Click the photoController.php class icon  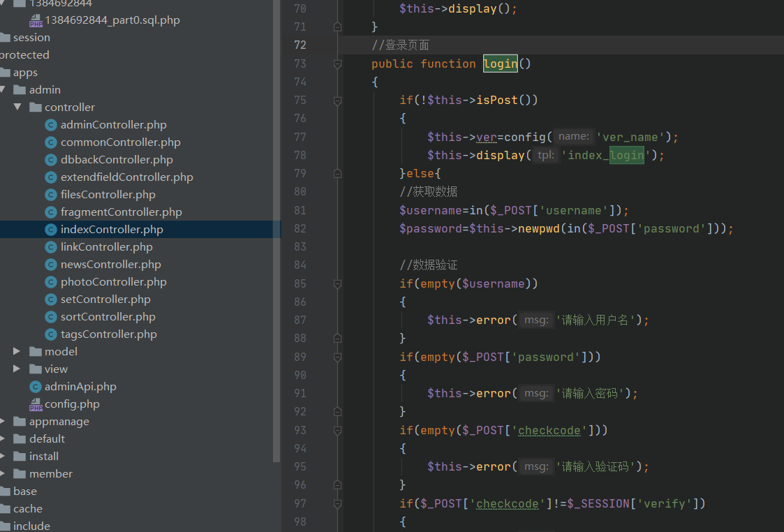click(50, 282)
